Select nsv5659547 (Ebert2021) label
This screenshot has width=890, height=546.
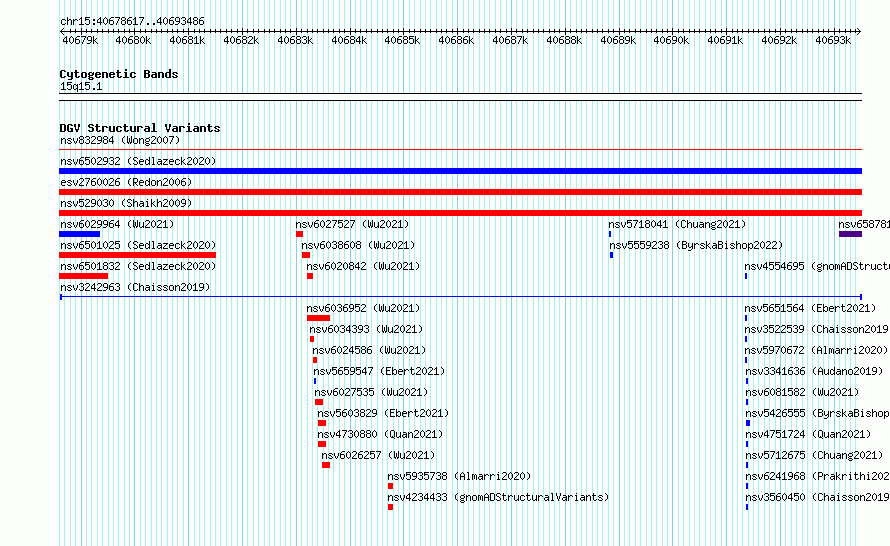point(379,371)
